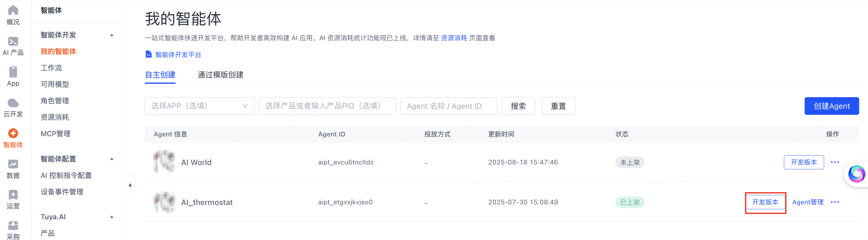Open the 资源消耗 link in description
Image resolution: width=868 pixels, height=240 pixels.
click(x=454, y=38)
